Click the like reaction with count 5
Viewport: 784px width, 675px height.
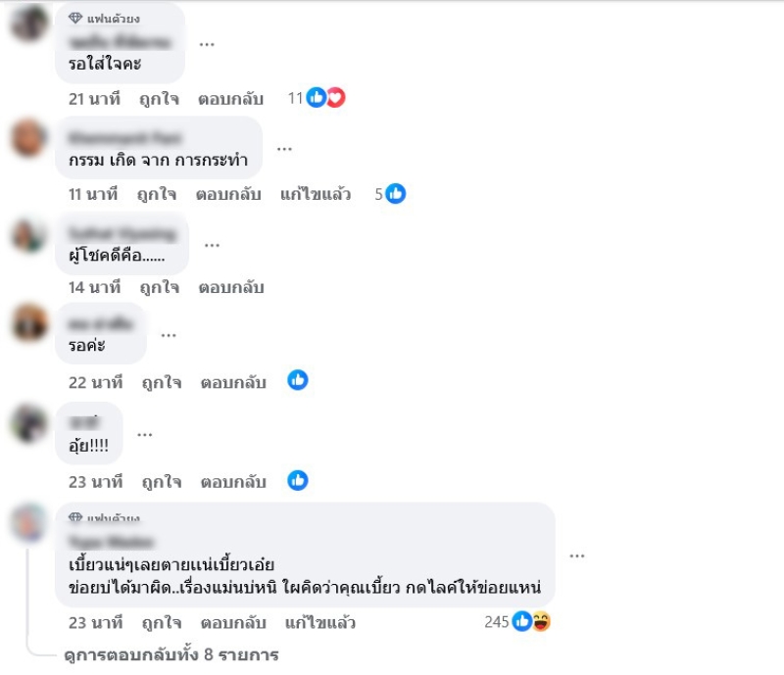tap(396, 194)
